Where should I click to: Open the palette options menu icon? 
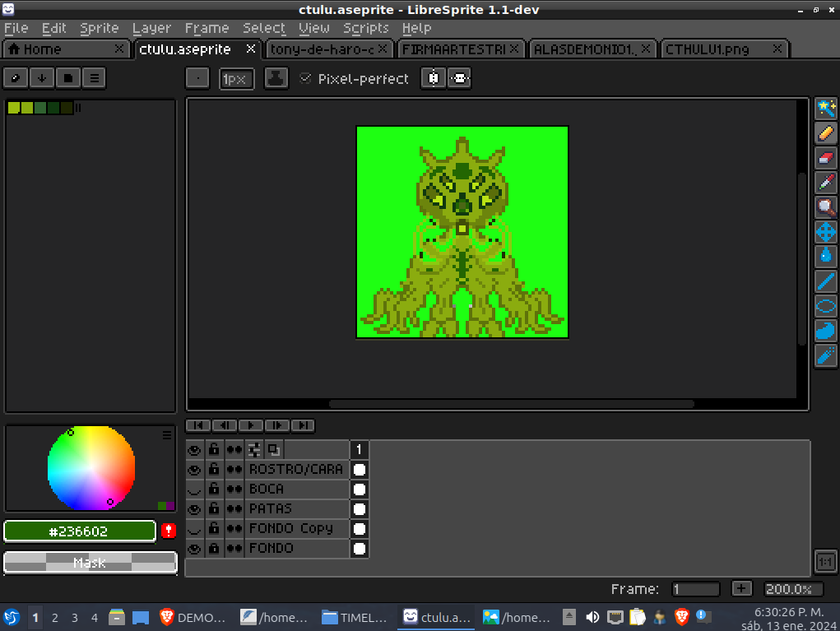(95, 78)
